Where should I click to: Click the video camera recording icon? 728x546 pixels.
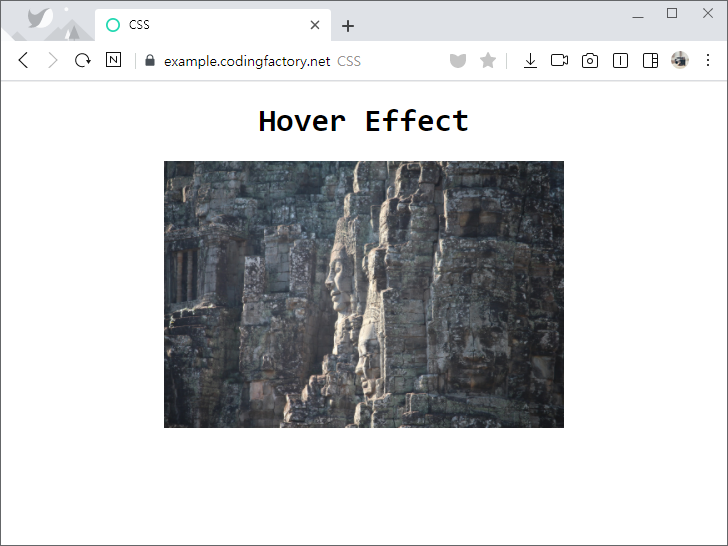[559, 60]
